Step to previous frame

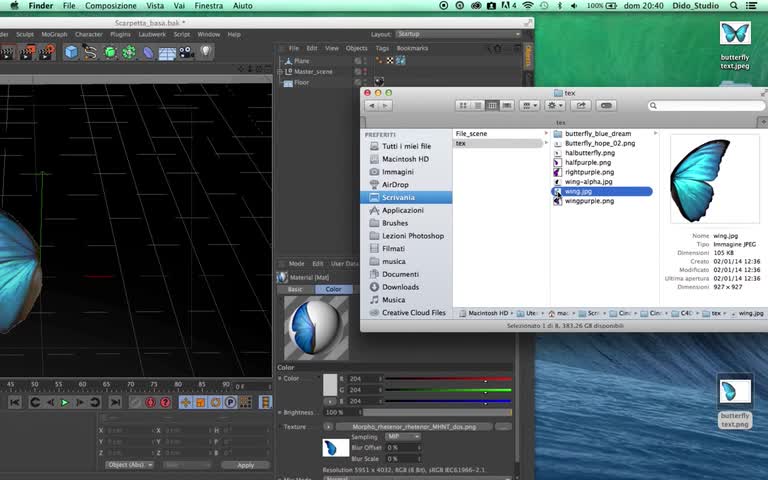[50, 403]
